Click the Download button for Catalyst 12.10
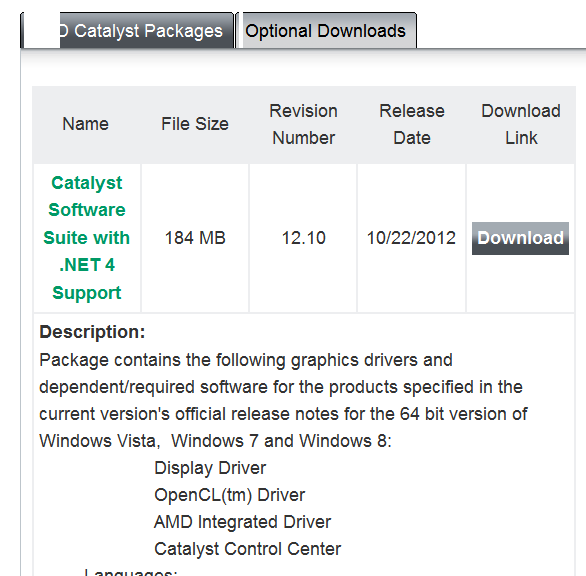 (520, 238)
